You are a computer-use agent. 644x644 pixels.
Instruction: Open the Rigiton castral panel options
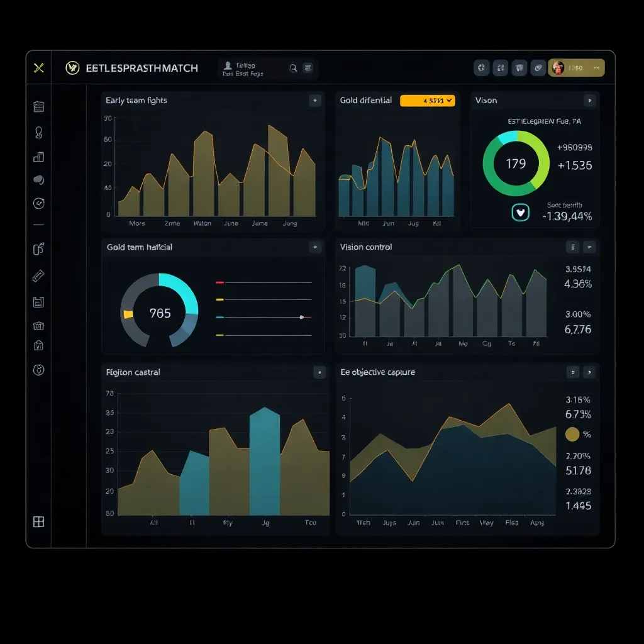(x=319, y=372)
